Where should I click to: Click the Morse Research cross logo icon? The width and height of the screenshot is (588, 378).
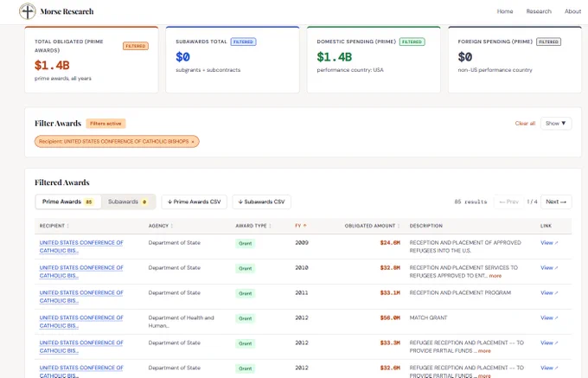click(28, 11)
